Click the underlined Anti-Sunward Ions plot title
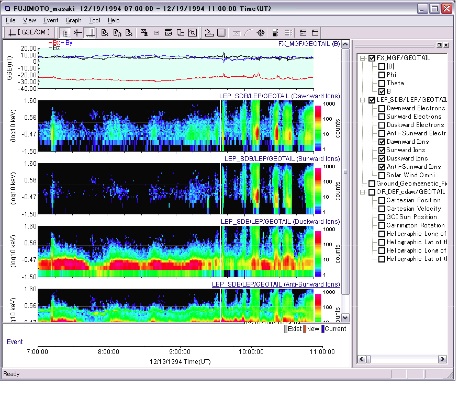This screenshot has height=398, width=457. point(276,284)
